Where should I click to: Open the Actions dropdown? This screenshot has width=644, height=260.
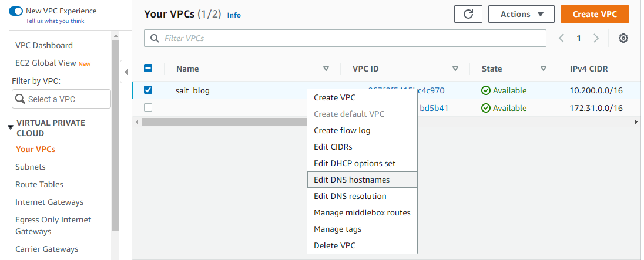(x=521, y=14)
